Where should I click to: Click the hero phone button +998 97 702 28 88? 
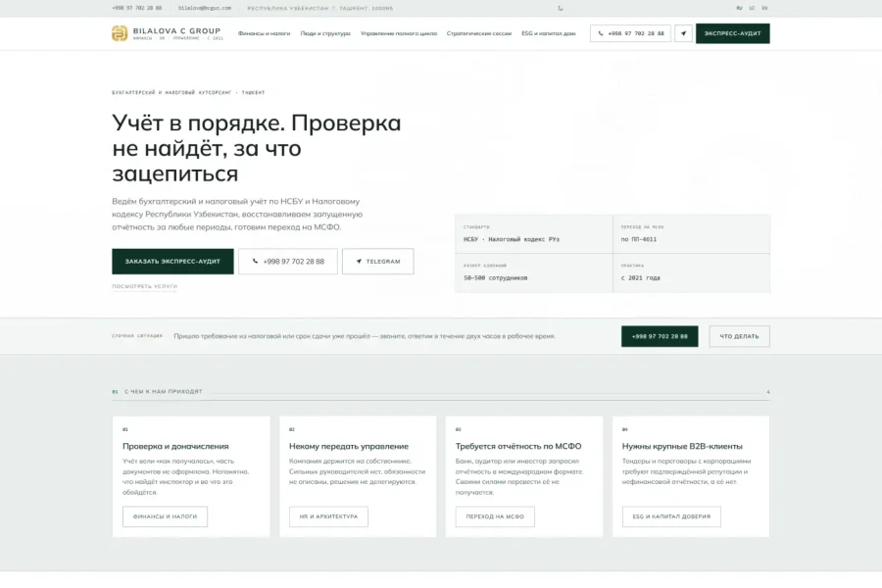288,262
